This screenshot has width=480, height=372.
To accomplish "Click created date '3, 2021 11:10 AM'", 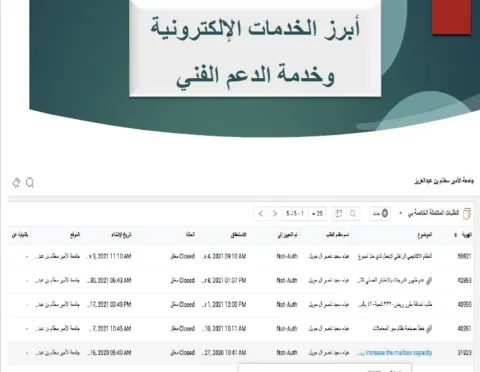I will click(110, 256).
